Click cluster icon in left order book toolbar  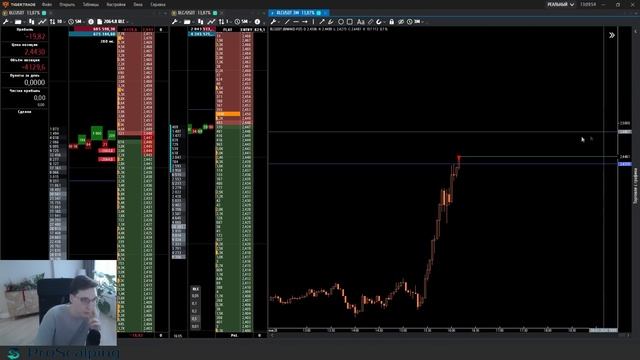[x=31, y=22]
